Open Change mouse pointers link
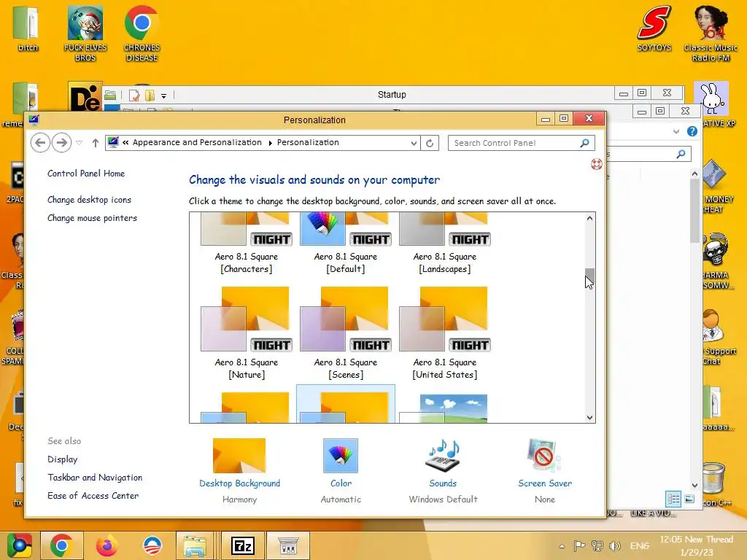 pyautogui.click(x=92, y=217)
